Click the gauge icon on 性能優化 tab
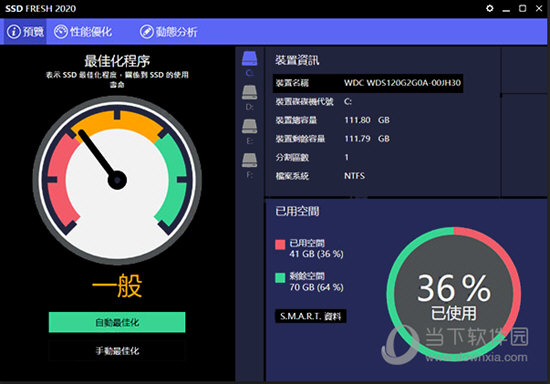Viewport: 550px width, 384px height. tap(61, 32)
